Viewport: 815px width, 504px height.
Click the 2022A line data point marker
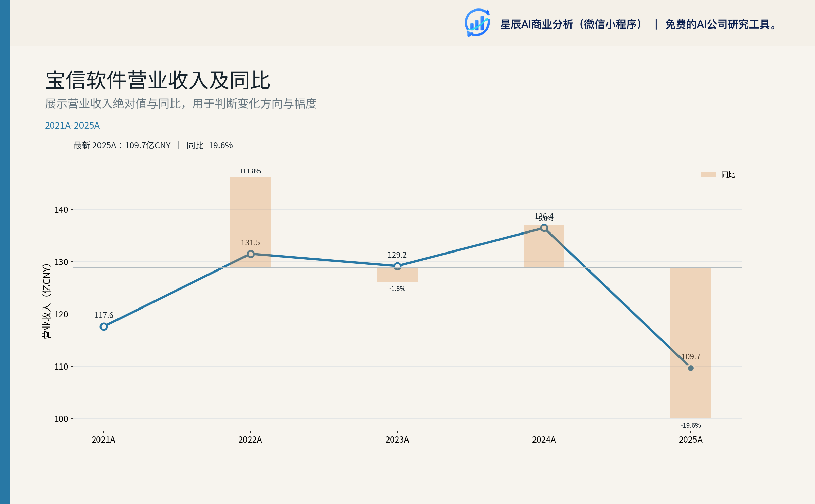pyautogui.click(x=251, y=254)
